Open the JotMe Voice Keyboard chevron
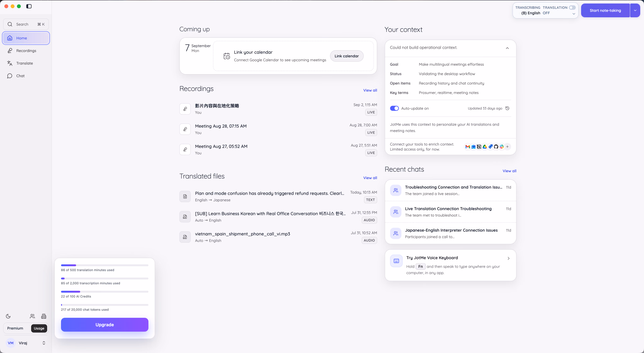This screenshot has height=353, width=644. [x=508, y=258]
